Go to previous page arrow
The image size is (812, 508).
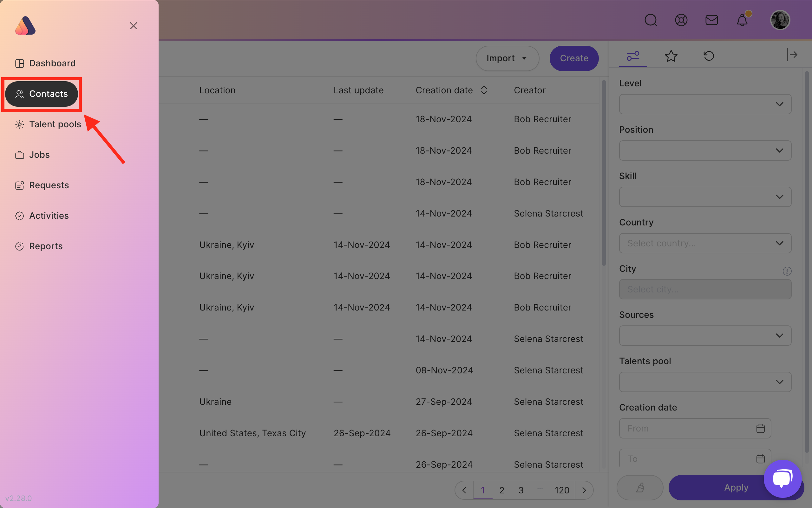click(x=464, y=490)
